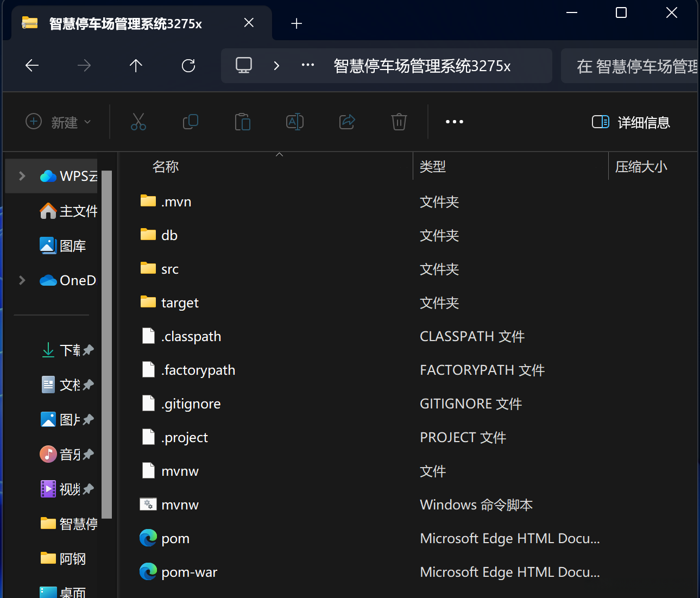
Task: Expand the WPS cloud tree node
Action: point(22,176)
